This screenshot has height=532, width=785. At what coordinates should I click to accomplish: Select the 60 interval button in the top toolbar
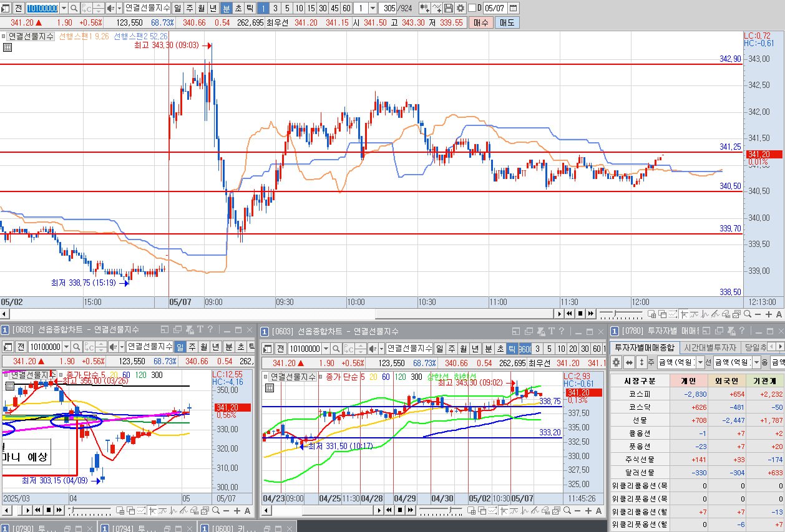click(346, 8)
